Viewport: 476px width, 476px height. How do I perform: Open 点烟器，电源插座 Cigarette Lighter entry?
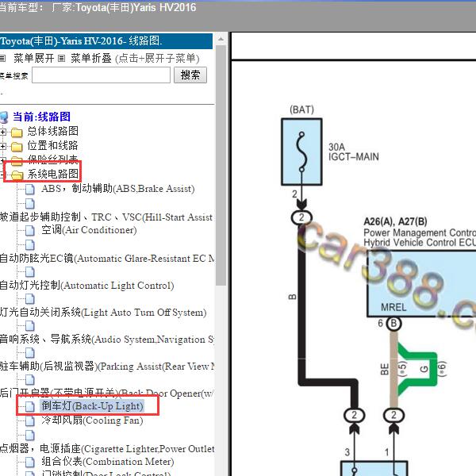click(107, 448)
